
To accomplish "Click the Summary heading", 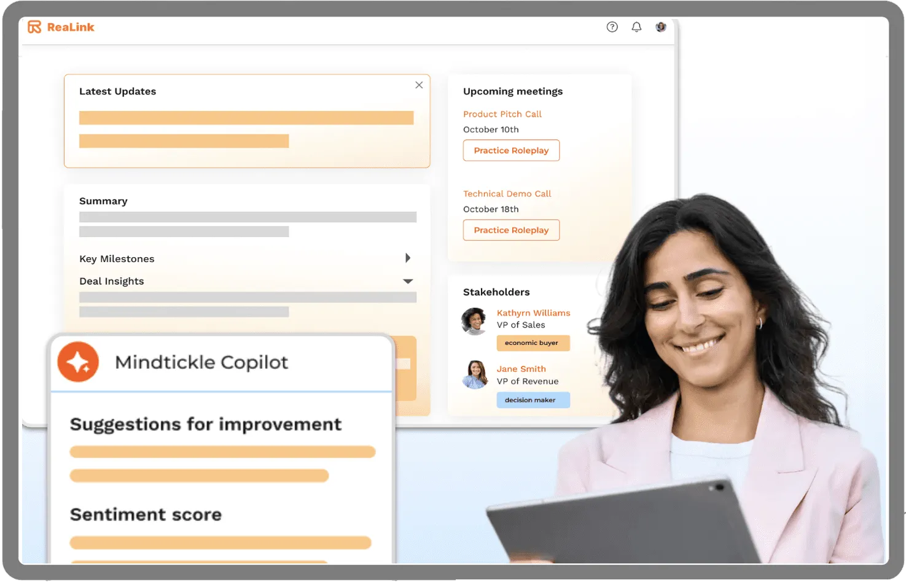I will click(x=103, y=201).
